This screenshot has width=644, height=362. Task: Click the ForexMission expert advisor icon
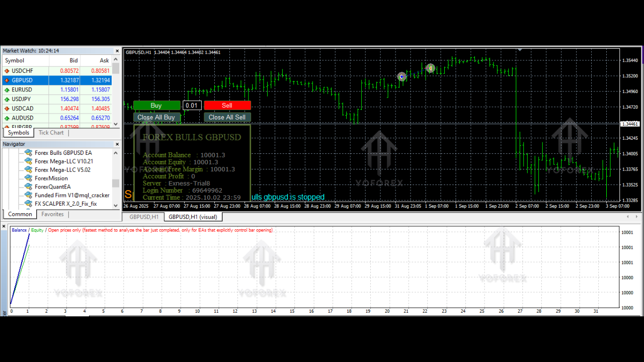[x=29, y=178]
